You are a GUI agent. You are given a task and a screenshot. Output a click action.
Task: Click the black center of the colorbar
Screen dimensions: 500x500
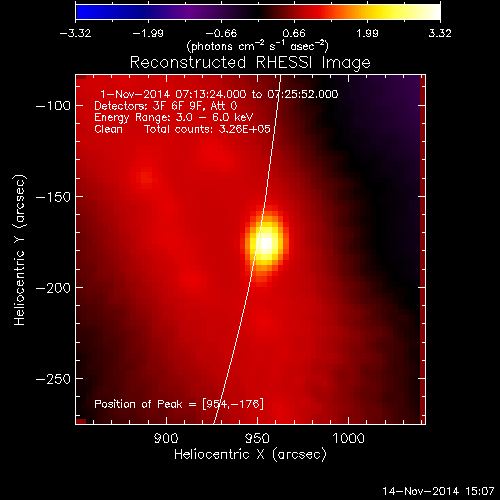[x=258, y=12]
